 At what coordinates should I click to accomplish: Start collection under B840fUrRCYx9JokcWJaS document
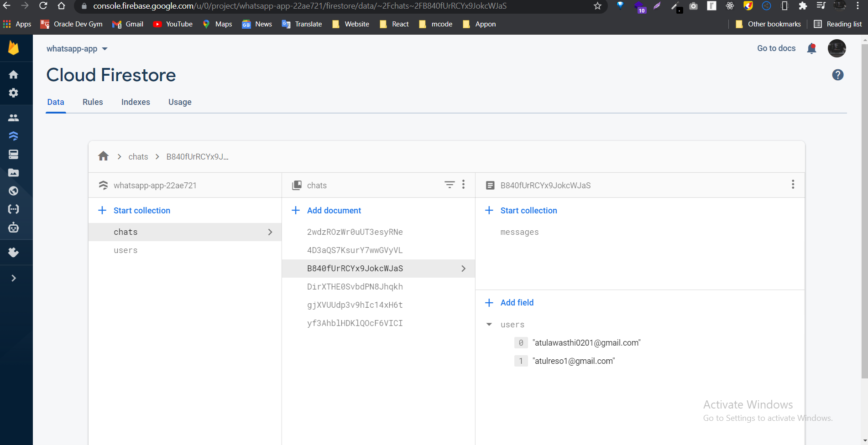click(521, 211)
